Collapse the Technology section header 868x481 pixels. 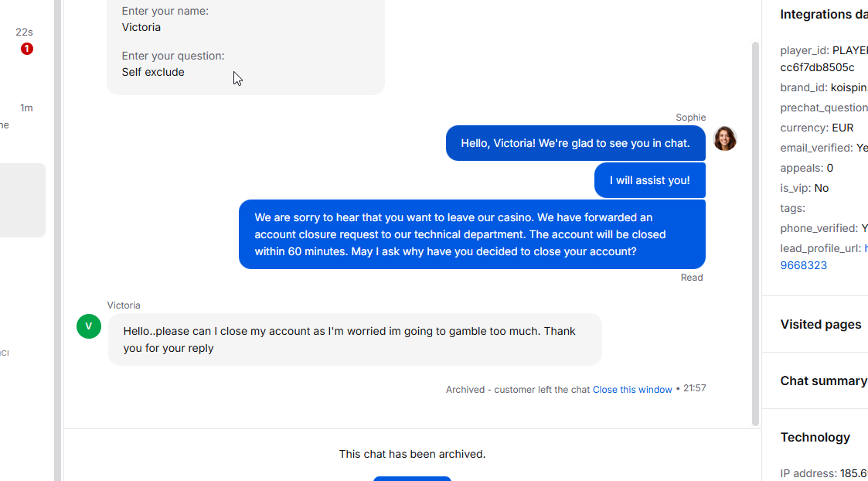[x=815, y=437]
